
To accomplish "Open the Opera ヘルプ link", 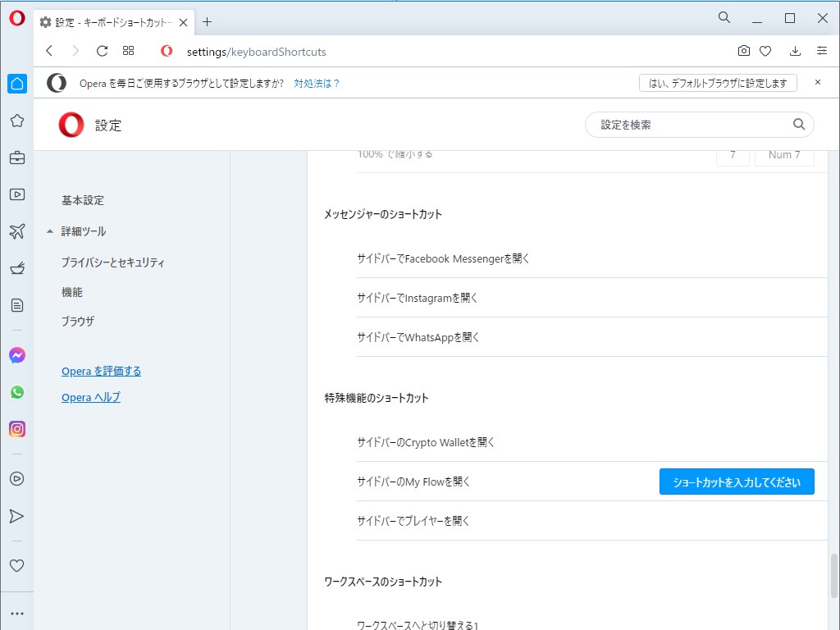I will tap(90, 397).
